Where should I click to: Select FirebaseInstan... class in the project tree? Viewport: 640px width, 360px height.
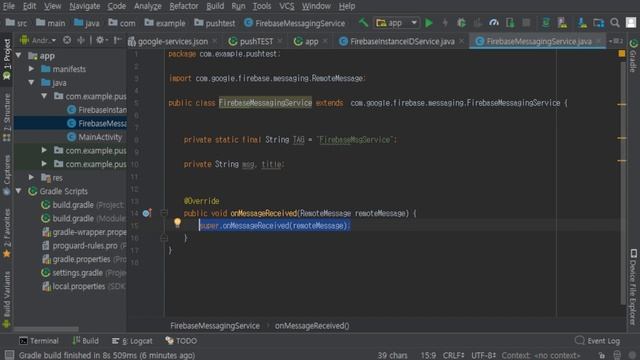click(97, 110)
